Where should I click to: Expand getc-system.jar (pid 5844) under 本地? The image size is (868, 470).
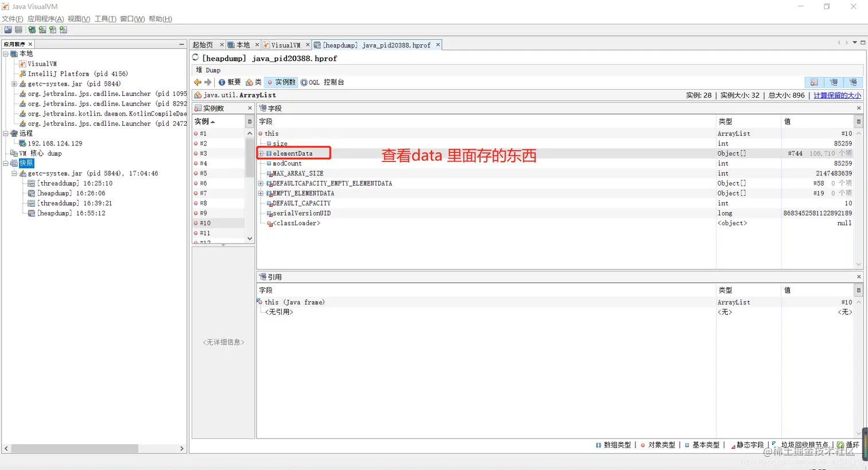coord(14,84)
